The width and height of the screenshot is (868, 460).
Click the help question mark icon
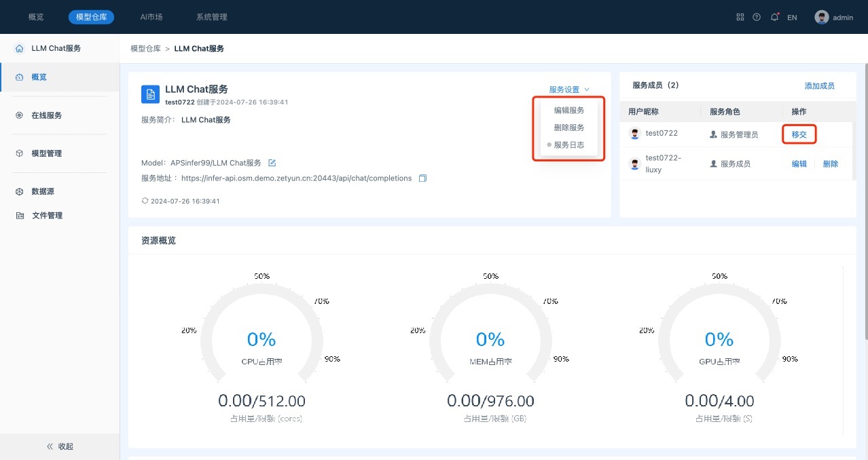757,17
